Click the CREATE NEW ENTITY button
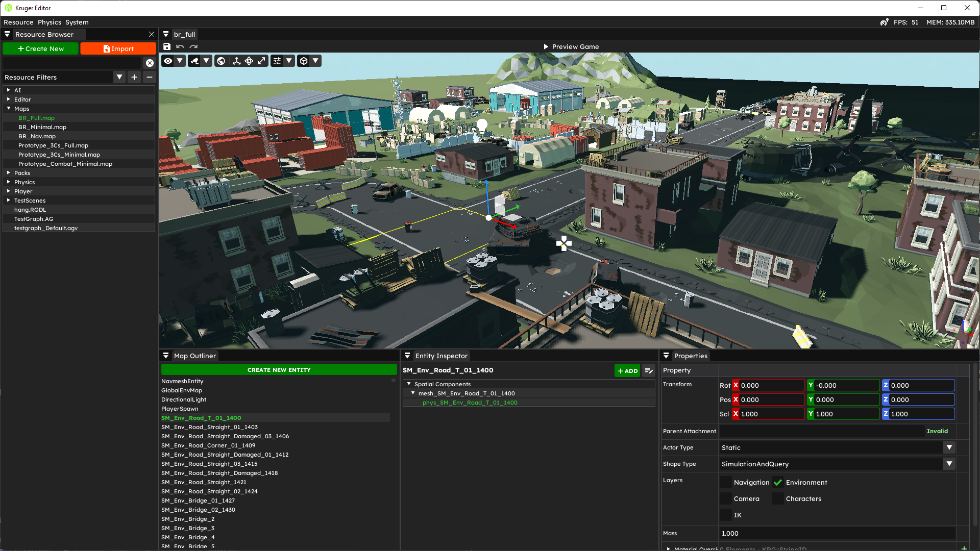 (279, 370)
